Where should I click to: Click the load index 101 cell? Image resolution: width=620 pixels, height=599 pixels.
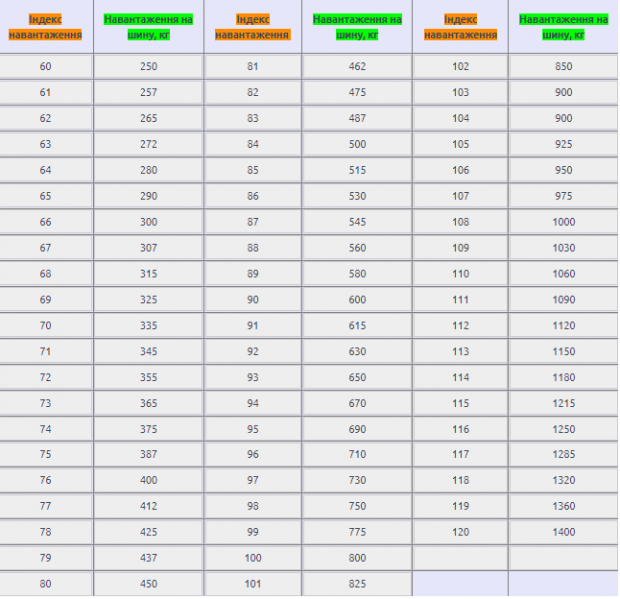coord(252,584)
